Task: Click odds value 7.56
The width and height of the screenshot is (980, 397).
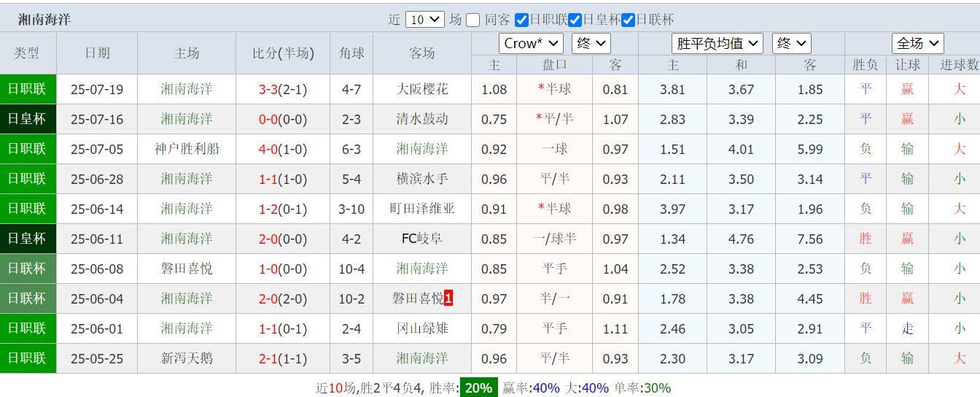Action: tap(810, 239)
